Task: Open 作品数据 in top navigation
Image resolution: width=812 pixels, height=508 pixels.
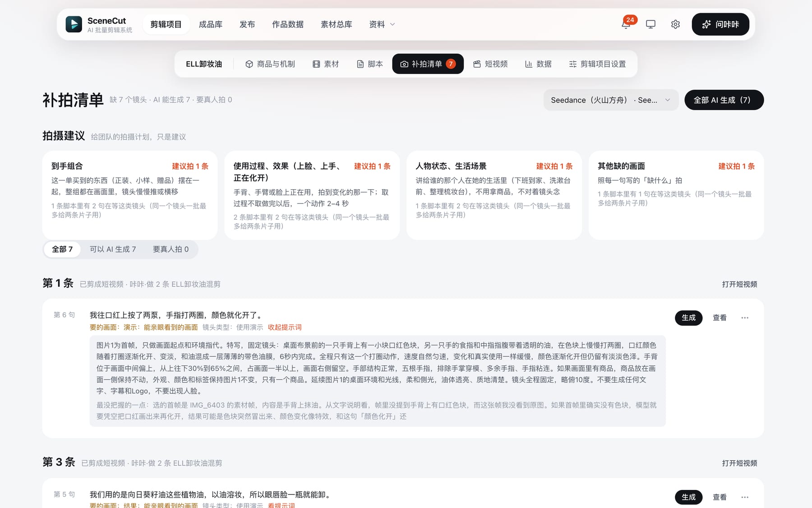Action: tap(288, 24)
